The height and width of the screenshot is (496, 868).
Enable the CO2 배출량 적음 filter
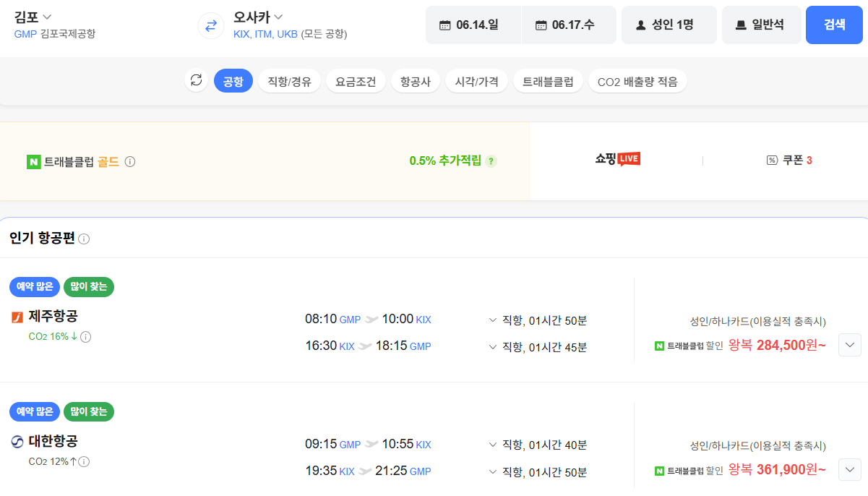click(637, 81)
